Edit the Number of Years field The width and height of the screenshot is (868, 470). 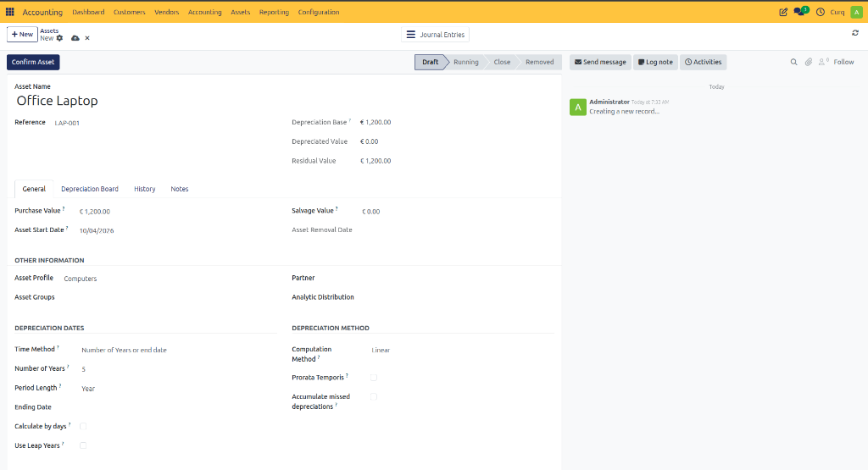click(178, 369)
